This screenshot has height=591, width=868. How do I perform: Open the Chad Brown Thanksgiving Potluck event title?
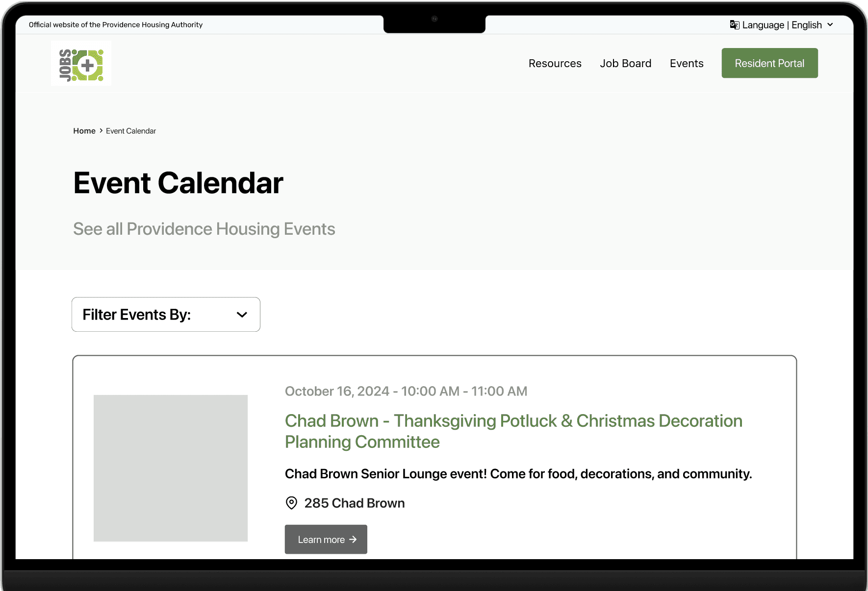point(513,431)
